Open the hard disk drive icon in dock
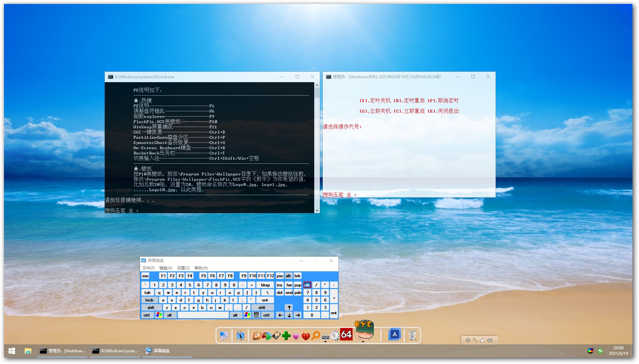 point(276,336)
